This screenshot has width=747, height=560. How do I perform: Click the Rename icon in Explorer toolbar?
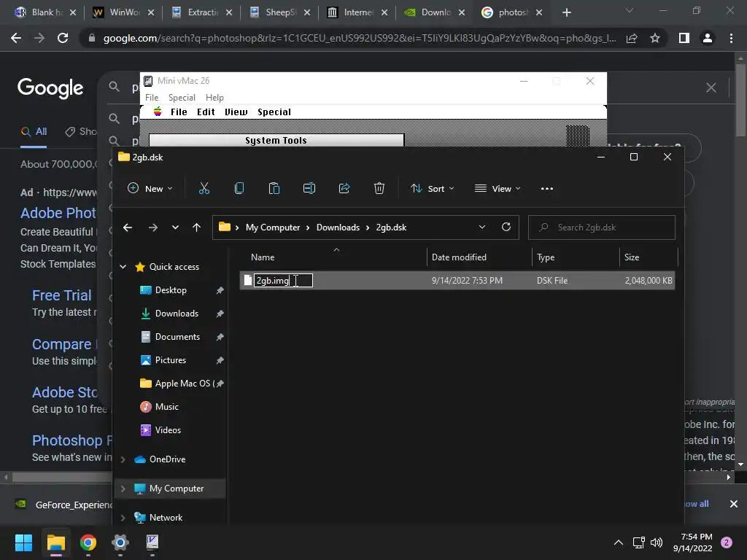[x=309, y=189]
